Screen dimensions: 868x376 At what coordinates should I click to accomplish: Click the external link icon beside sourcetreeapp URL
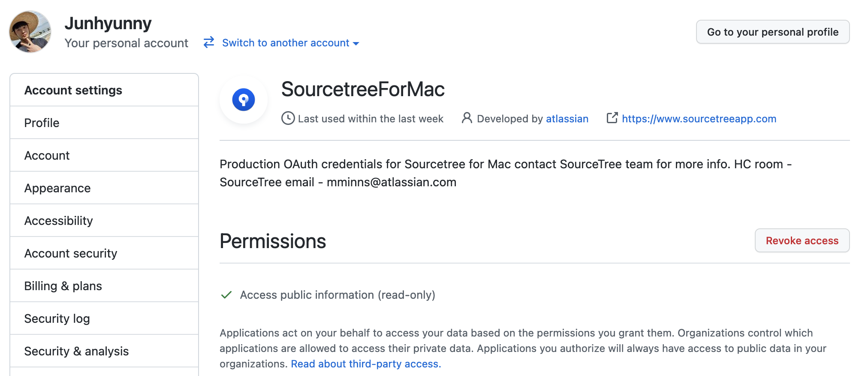pos(612,118)
